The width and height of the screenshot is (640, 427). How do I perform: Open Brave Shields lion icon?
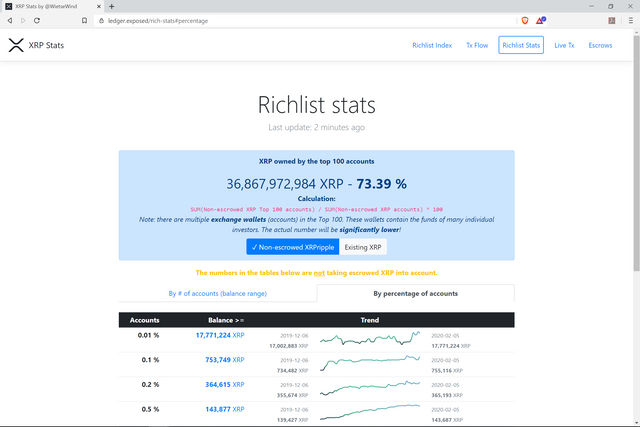coord(525,20)
